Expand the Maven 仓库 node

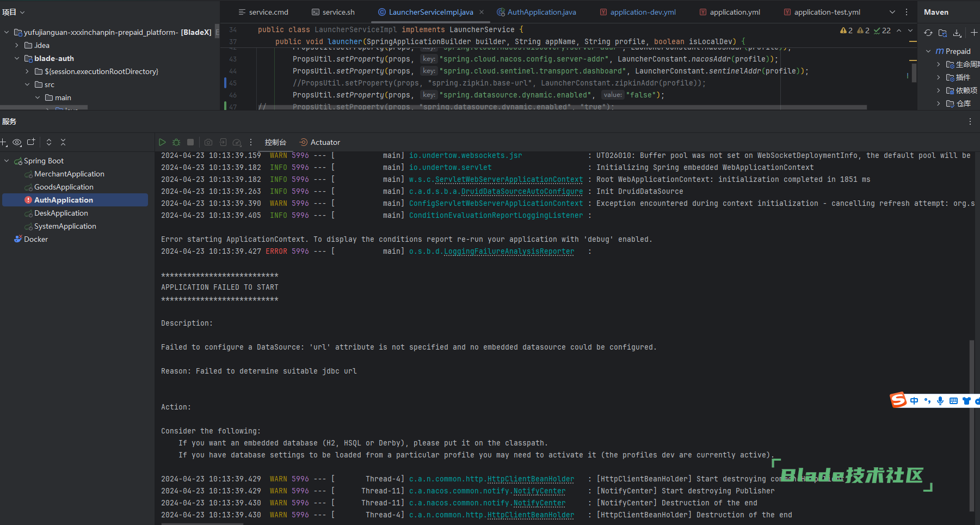pyautogui.click(x=939, y=103)
